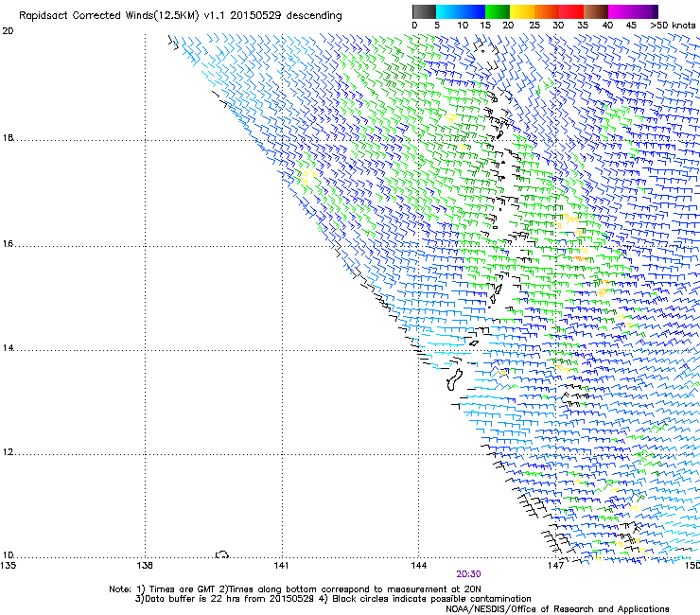Image resolution: width=700 pixels, height=615 pixels.
Task: Click the '0' label under the legend
Action: (414, 26)
